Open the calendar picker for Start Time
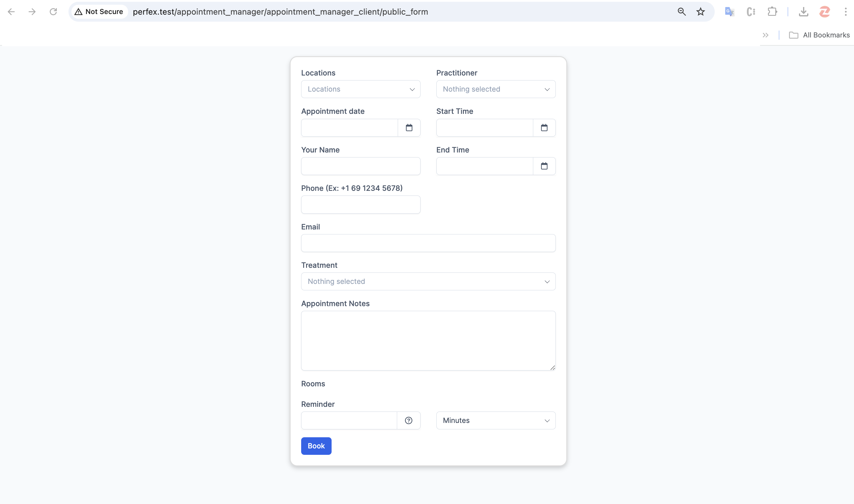 [544, 128]
